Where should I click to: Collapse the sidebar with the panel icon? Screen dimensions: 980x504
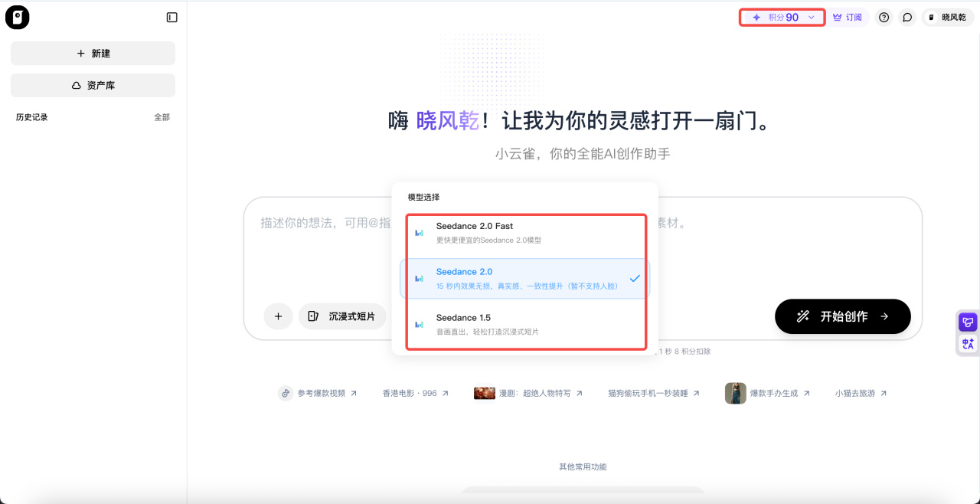coord(171,17)
